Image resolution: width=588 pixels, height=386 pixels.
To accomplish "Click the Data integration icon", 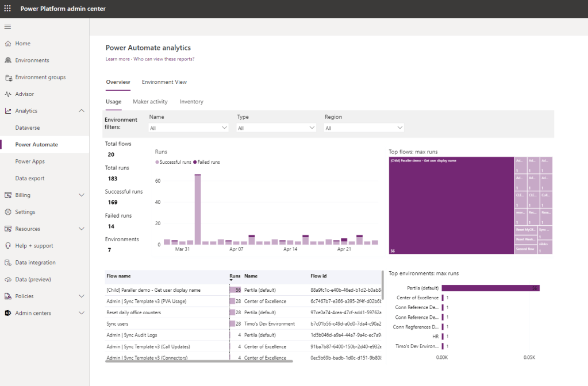I will (x=8, y=263).
